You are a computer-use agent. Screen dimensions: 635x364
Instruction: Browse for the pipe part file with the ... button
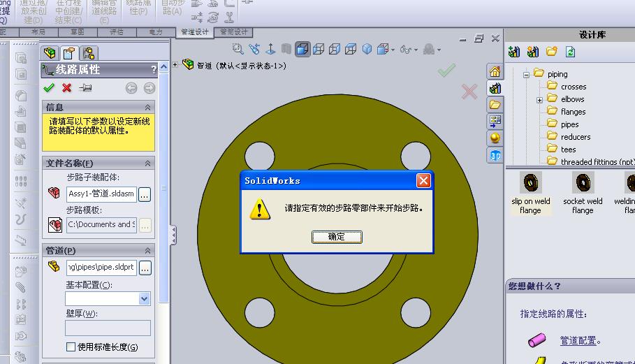145,268
